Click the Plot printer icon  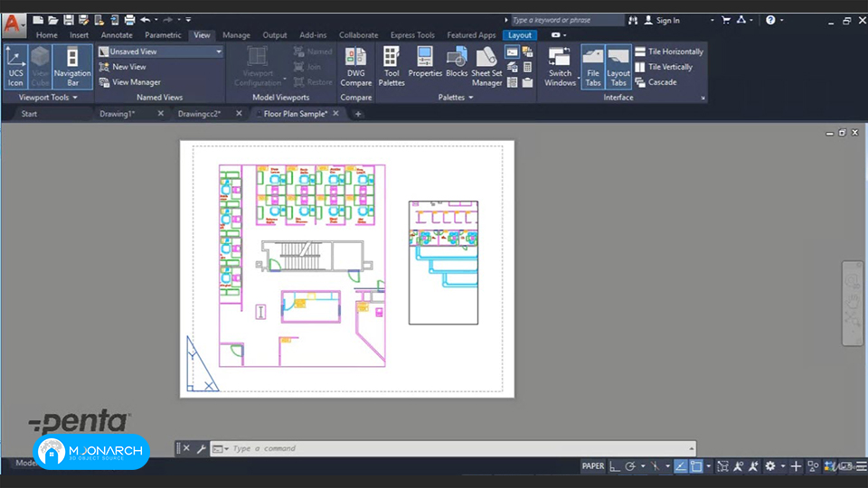129,20
